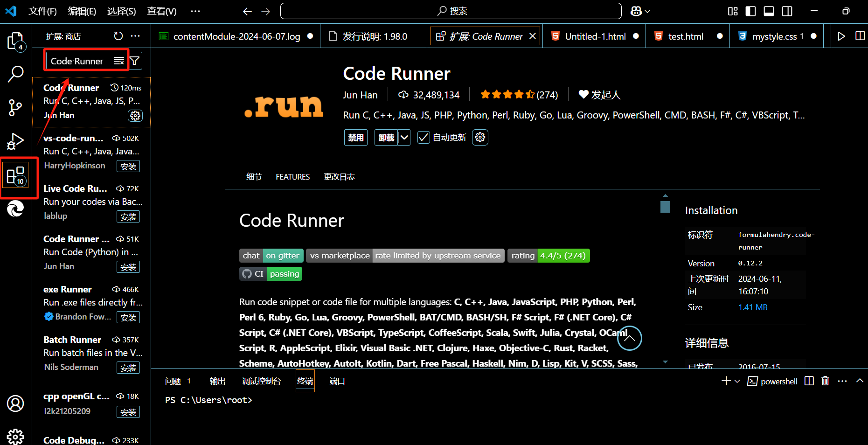Go back with the navigation arrow
Image resolution: width=868 pixels, height=445 pixels.
coord(247,11)
